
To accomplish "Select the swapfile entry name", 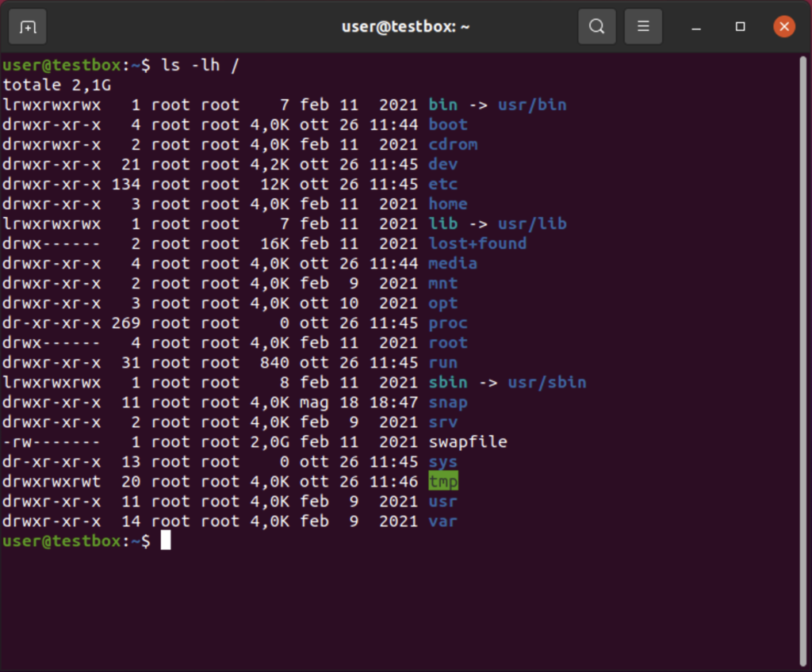I will pyautogui.click(x=468, y=442).
